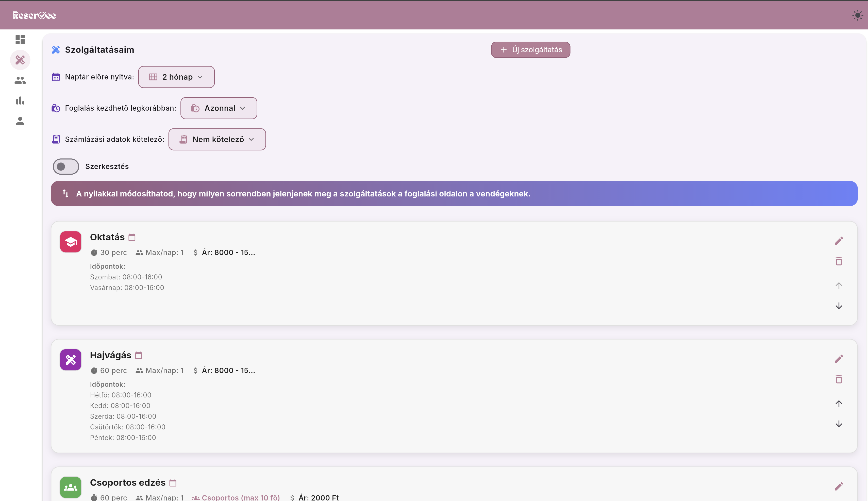Image resolution: width=868 pixels, height=501 pixels.
Task: Open the Azonnal booking start dropdown
Action: (219, 108)
